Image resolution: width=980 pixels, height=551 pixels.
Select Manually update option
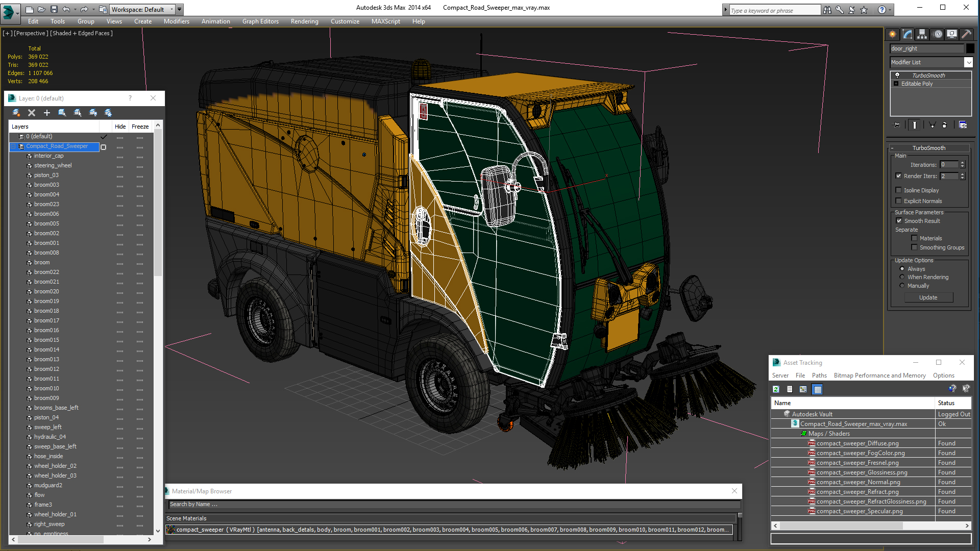(902, 286)
